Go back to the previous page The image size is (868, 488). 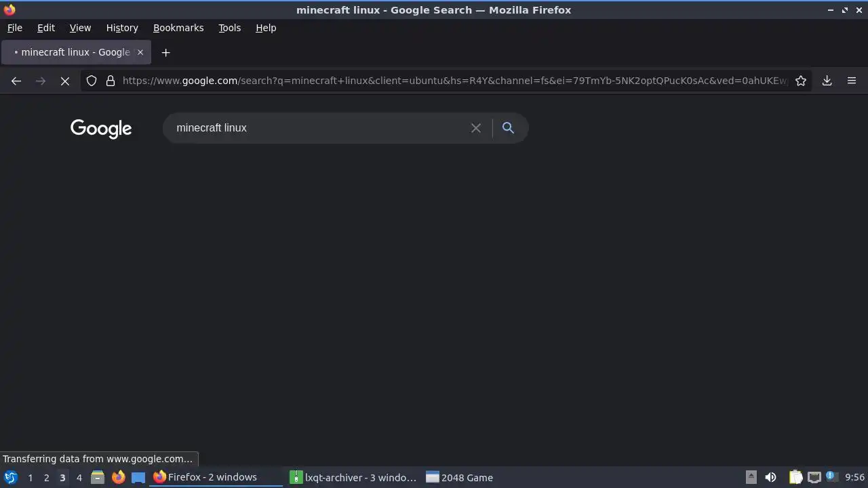pyautogui.click(x=16, y=81)
